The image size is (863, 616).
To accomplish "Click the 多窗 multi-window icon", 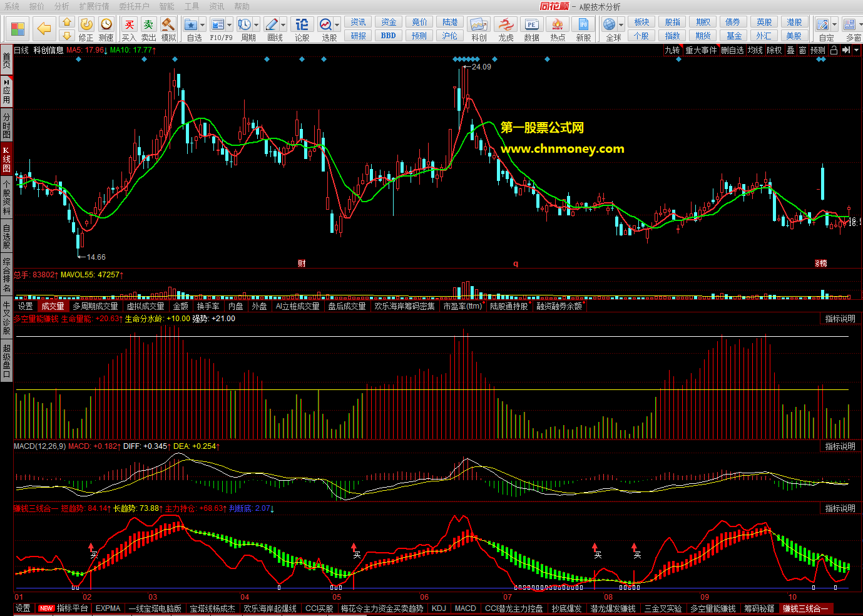I will 849,24.
